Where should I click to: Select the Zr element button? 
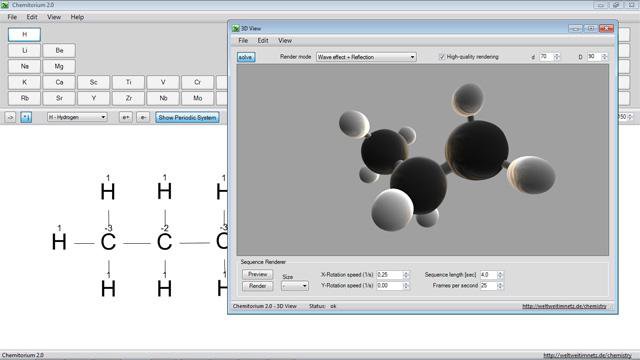point(129,98)
